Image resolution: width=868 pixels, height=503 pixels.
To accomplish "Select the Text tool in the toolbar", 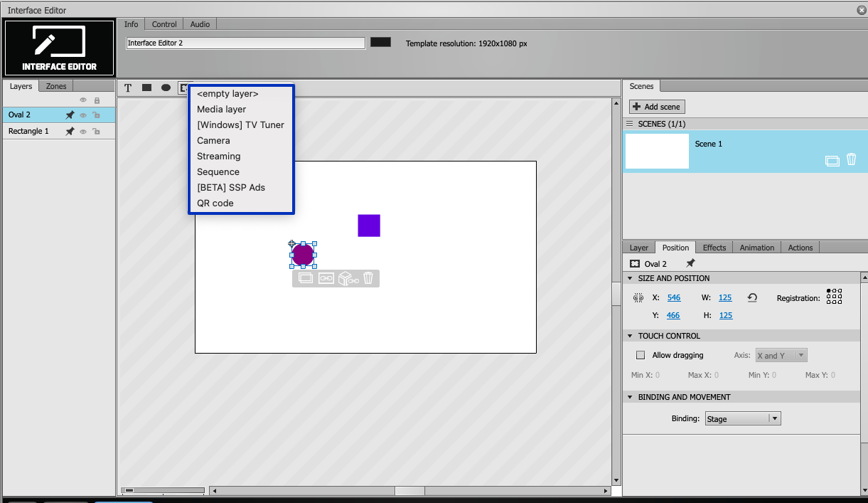I will tap(128, 88).
